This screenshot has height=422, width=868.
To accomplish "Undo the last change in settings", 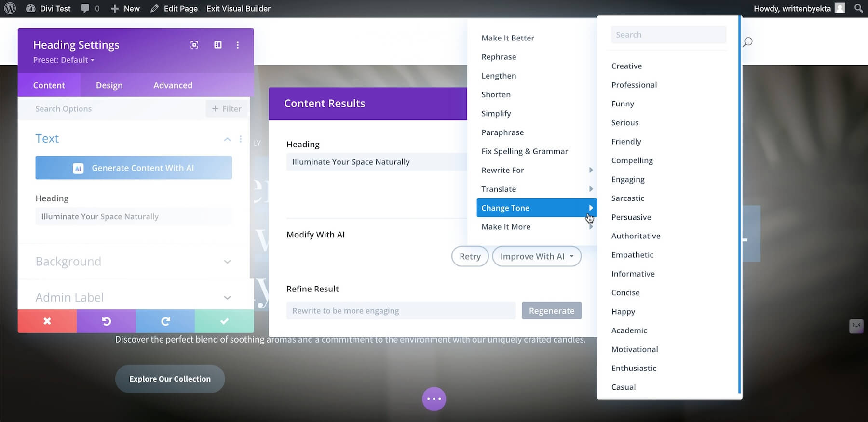I will [x=106, y=321].
